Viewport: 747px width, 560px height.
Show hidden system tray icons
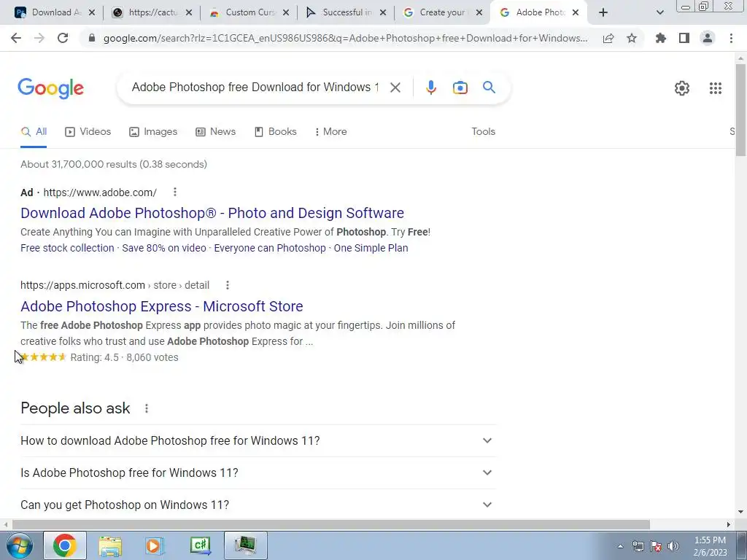(x=620, y=547)
